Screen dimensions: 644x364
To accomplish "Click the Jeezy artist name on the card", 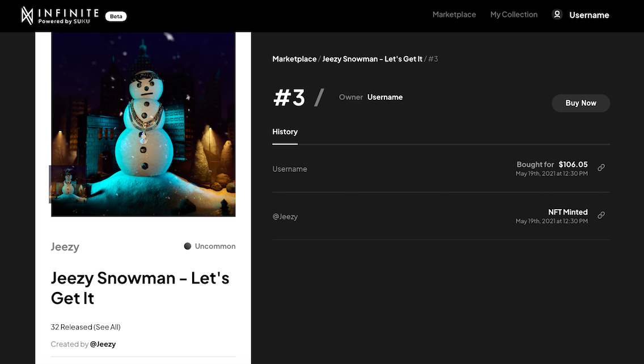I will coord(65,247).
